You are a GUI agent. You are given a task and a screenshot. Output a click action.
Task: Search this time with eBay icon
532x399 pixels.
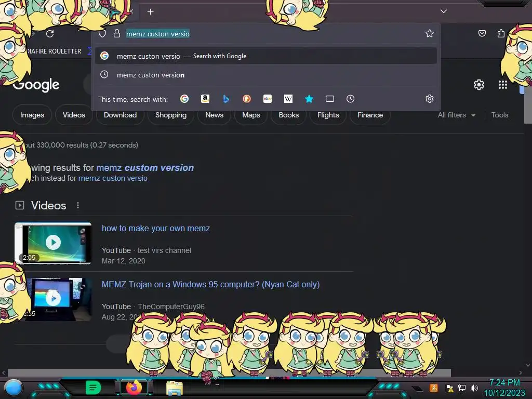pyautogui.click(x=268, y=99)
